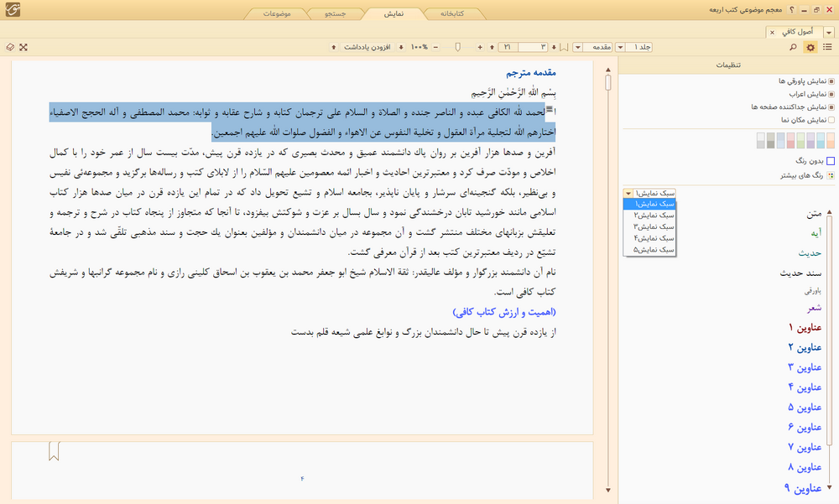The image size is (839, 504).
Task: Select the سند حدیث style item
Action: pos(800,273)
